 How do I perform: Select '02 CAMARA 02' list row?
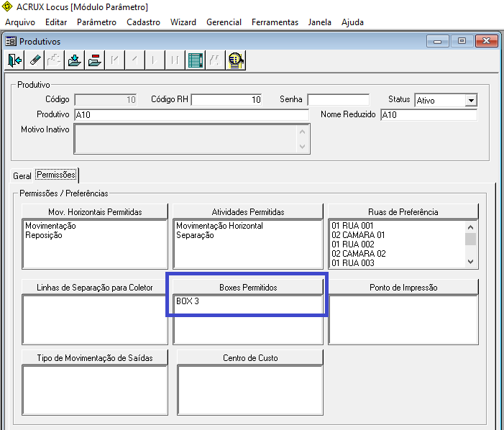358,253
